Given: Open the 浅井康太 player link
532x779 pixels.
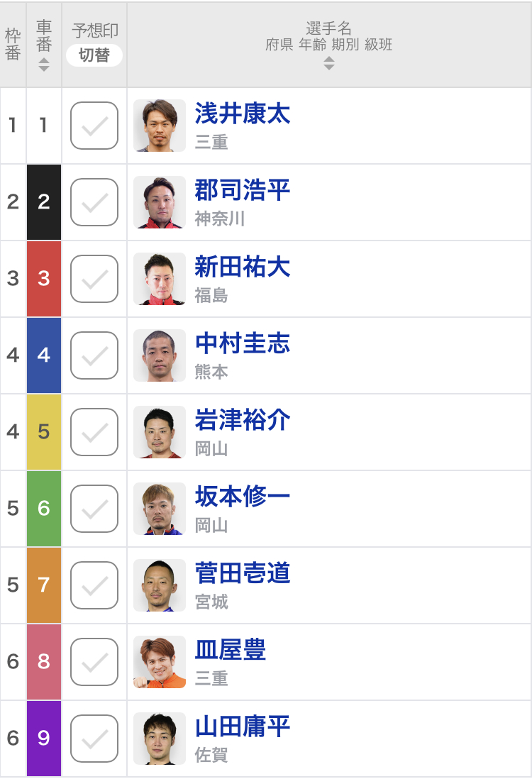Looking at the screenshot, I should [x=243, y=114].
